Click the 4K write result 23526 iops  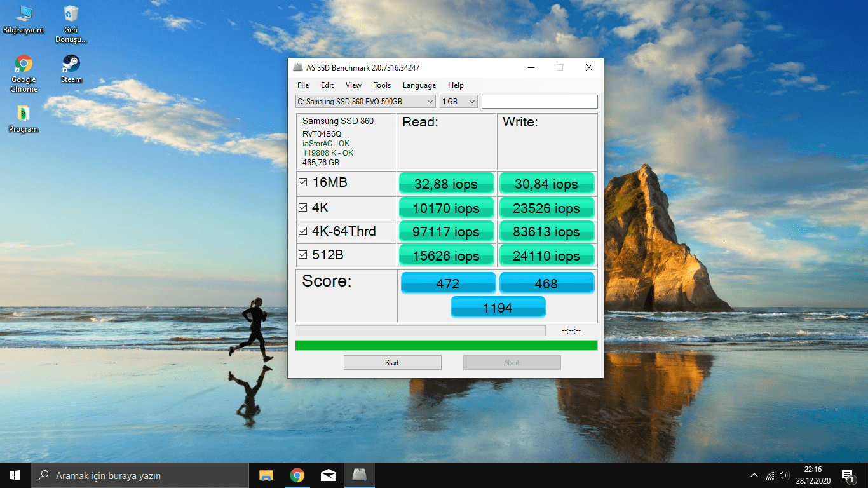pos(546,208)
